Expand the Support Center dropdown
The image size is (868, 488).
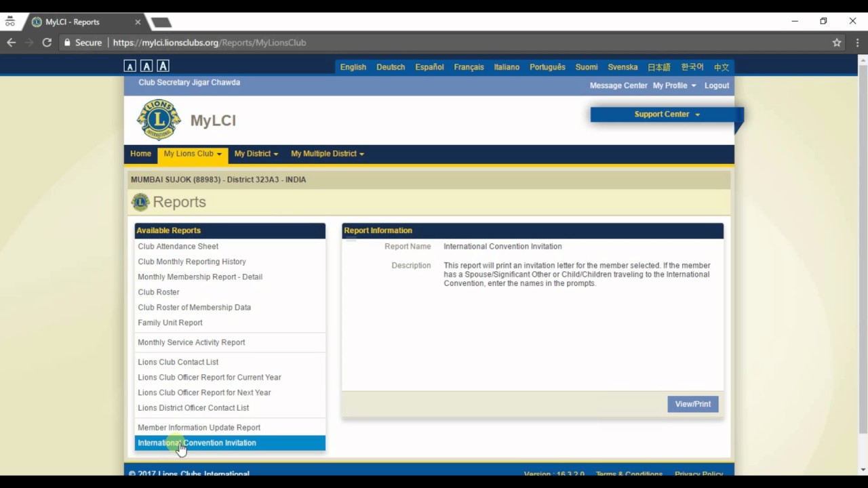(667, 114)
